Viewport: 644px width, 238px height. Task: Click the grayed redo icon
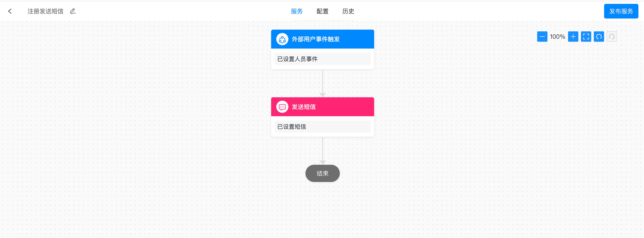(x=612, y=37)
